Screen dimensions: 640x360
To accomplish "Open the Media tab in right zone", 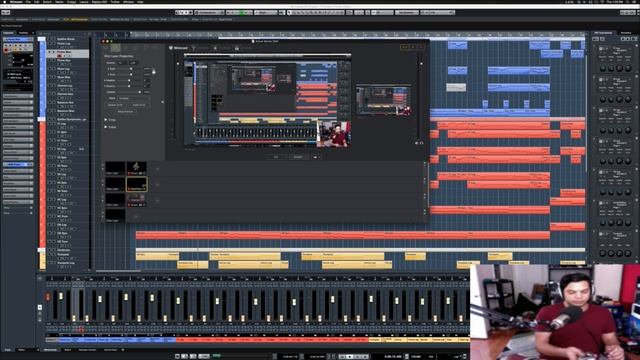I will point(625,33).
